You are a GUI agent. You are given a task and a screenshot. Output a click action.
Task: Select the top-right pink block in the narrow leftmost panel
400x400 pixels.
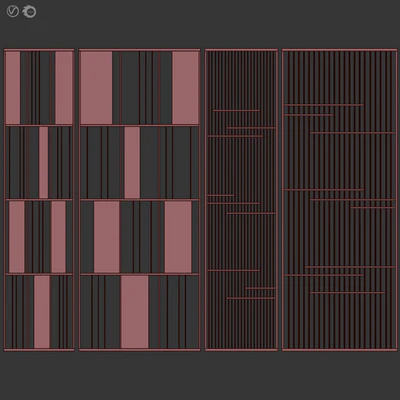[x=64, y=88]
